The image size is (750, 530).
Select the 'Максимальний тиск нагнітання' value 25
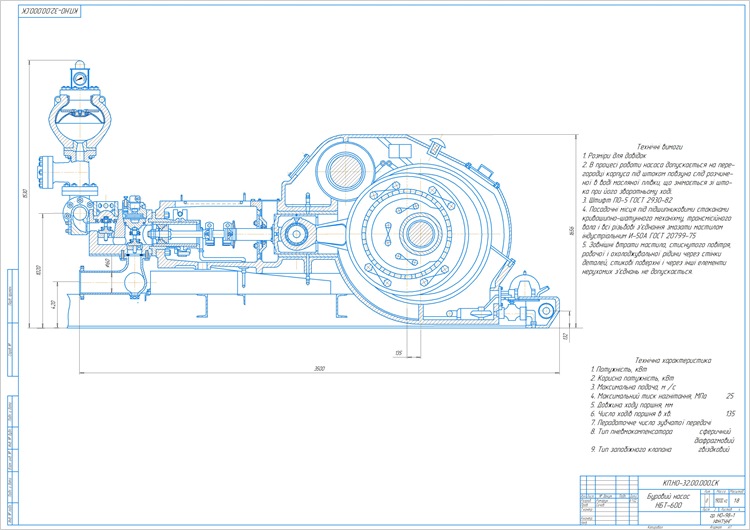729,396
